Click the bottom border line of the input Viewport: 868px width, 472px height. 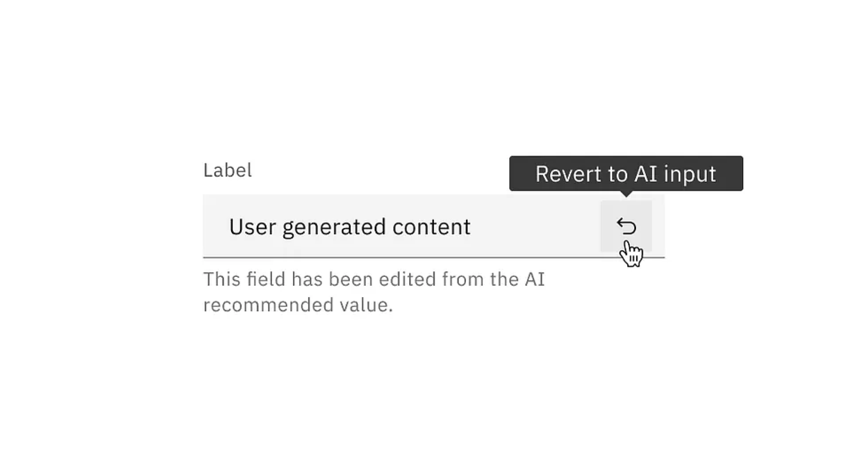(x=408, y=257)
